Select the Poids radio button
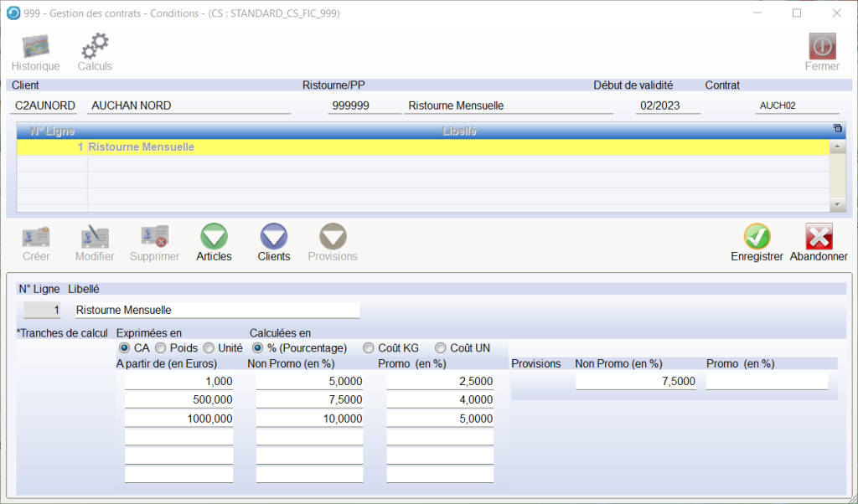The width and height of the screenshot is (858, 504). click(x=160, y=347)
